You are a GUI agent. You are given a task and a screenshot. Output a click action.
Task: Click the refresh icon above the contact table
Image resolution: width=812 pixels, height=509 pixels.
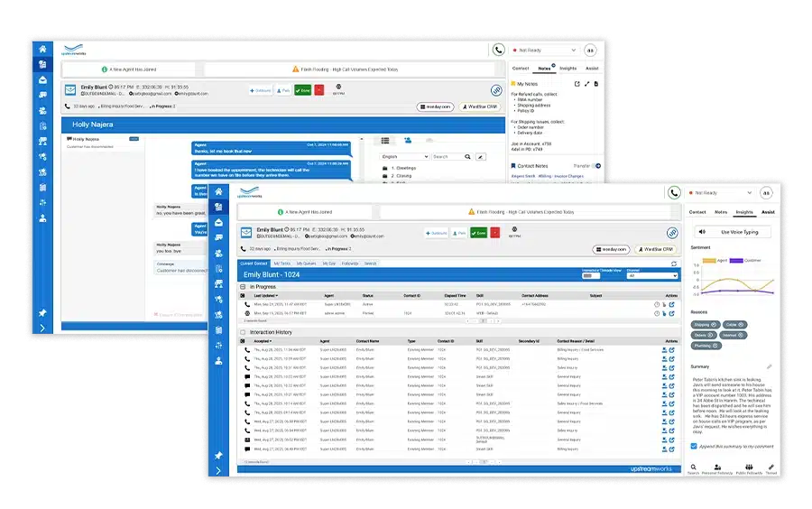674,264
